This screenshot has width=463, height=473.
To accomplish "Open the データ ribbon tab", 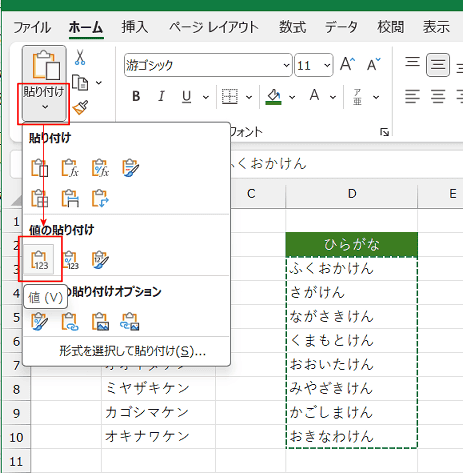I will pyautogui.click(x=341, y=27).
